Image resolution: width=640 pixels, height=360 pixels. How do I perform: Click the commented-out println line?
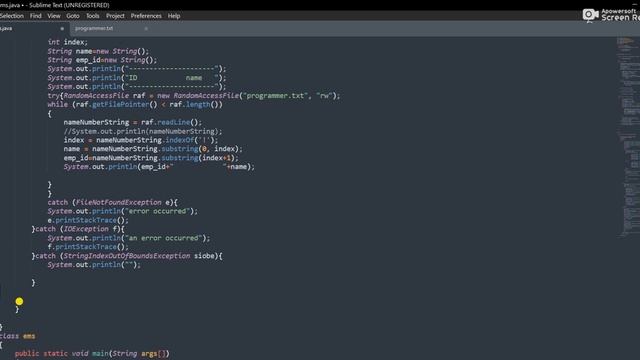(x=143, y=131)
